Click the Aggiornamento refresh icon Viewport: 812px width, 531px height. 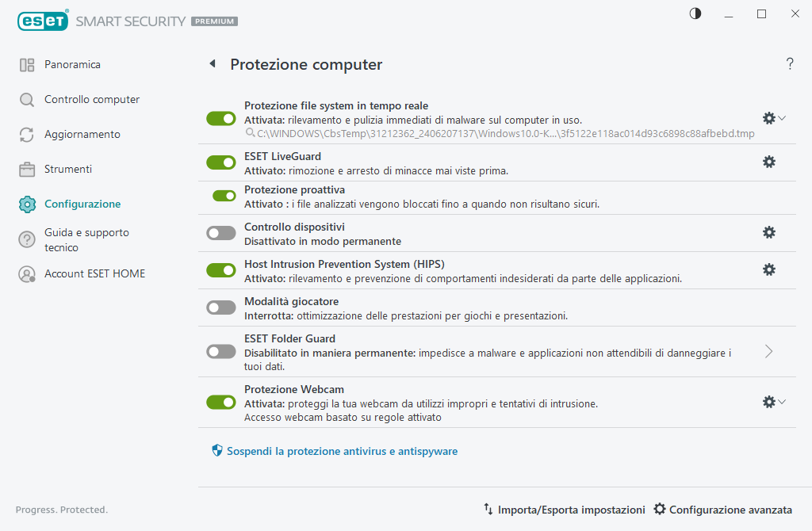tap(27, 134)
